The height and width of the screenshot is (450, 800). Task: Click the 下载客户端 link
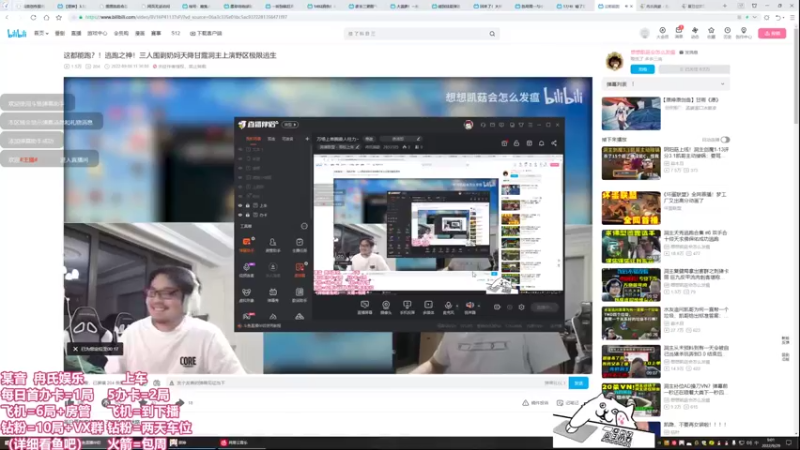pos(206,34)
